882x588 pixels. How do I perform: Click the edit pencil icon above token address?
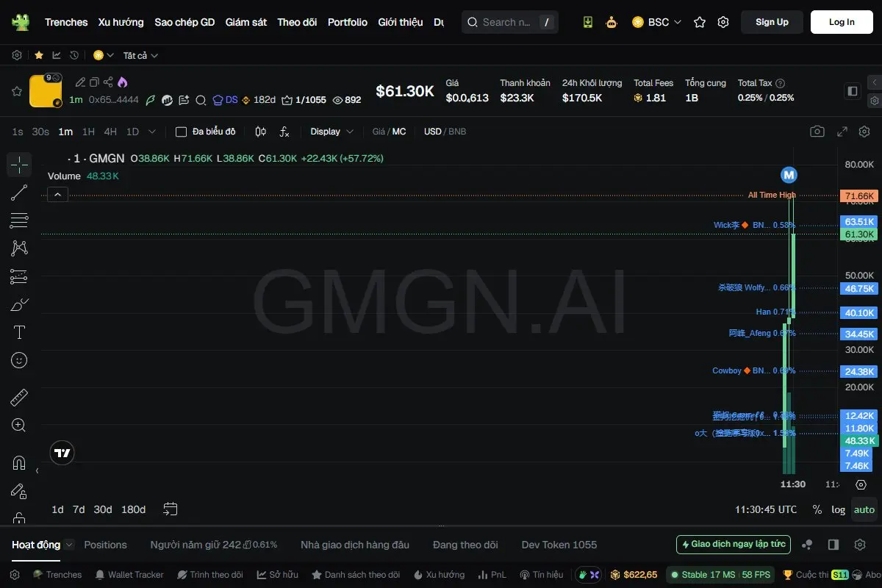click(81, 82)
